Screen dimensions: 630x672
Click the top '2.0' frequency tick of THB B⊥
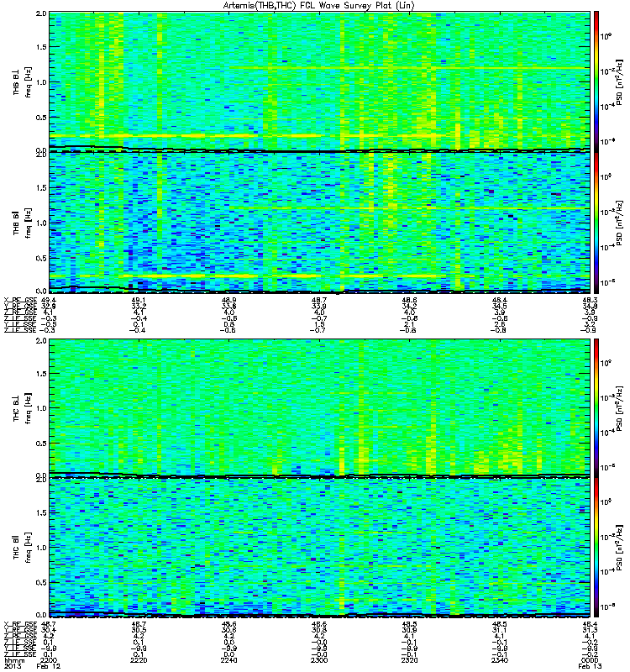tap(41, 13)
